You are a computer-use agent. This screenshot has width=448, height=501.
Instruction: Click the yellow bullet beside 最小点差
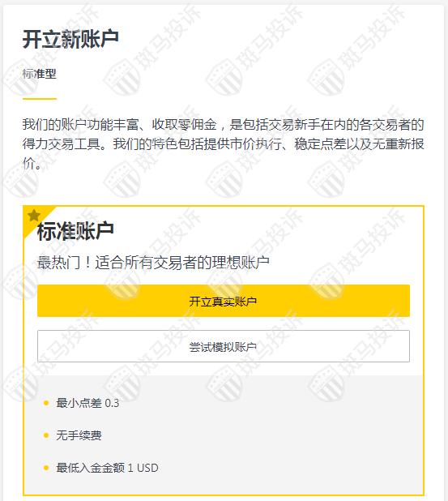tap(46, 403)
